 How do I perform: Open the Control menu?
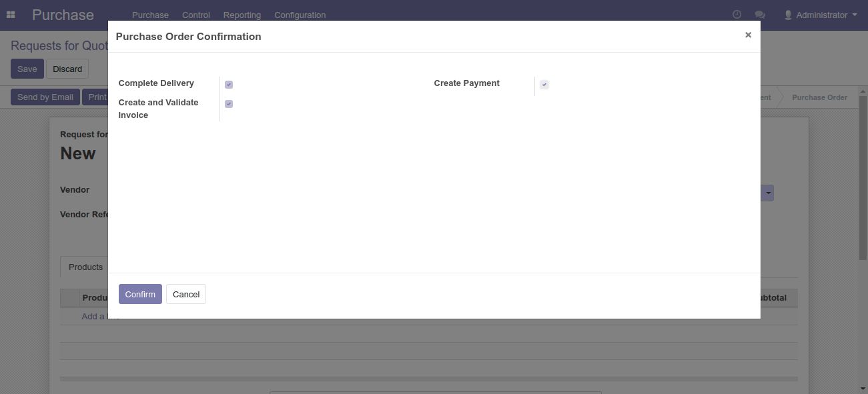(196, 15)
